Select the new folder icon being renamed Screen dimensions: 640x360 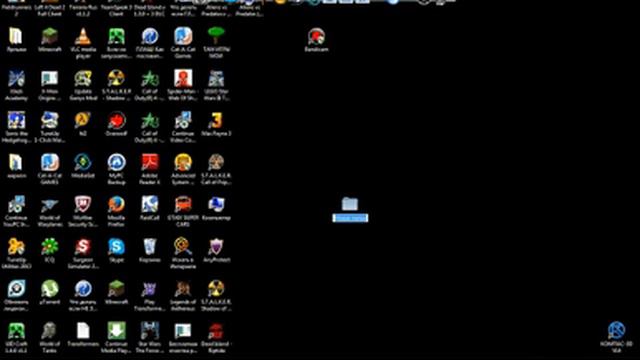(x=350, y=203)
